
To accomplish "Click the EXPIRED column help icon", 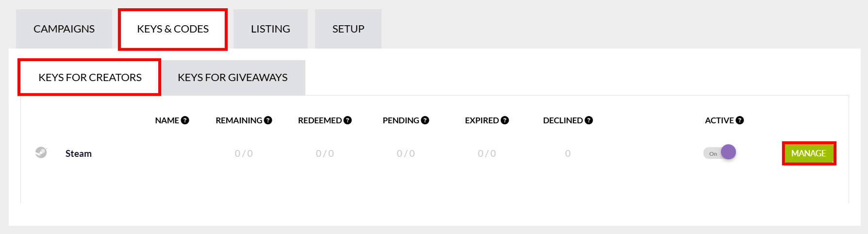I will tap(505, 120).
